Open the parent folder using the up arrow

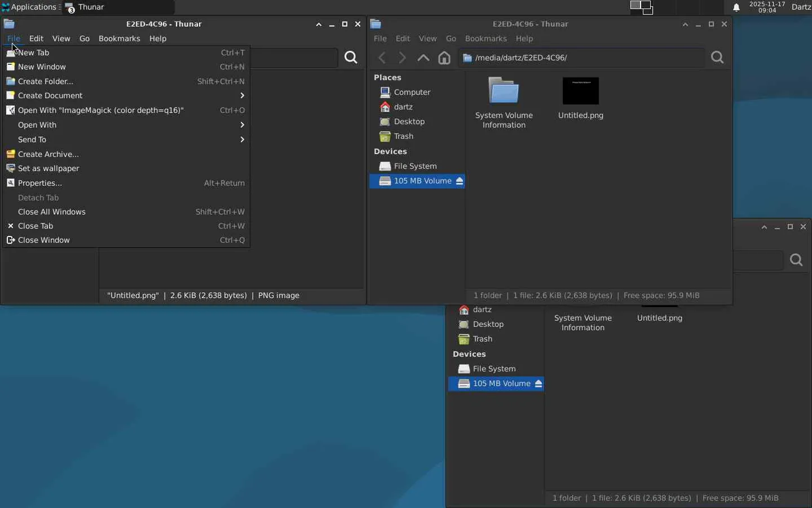tap(423, 58)
